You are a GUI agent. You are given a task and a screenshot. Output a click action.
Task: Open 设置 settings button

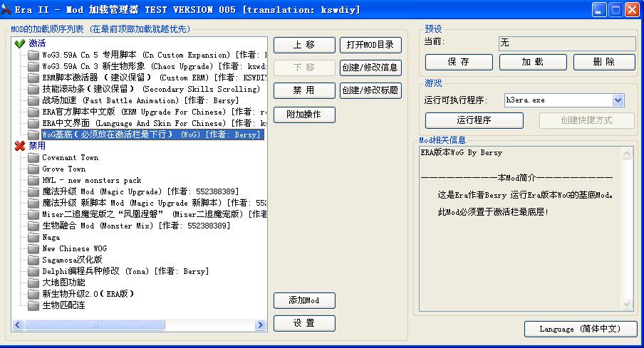click(x=304, y=323)
